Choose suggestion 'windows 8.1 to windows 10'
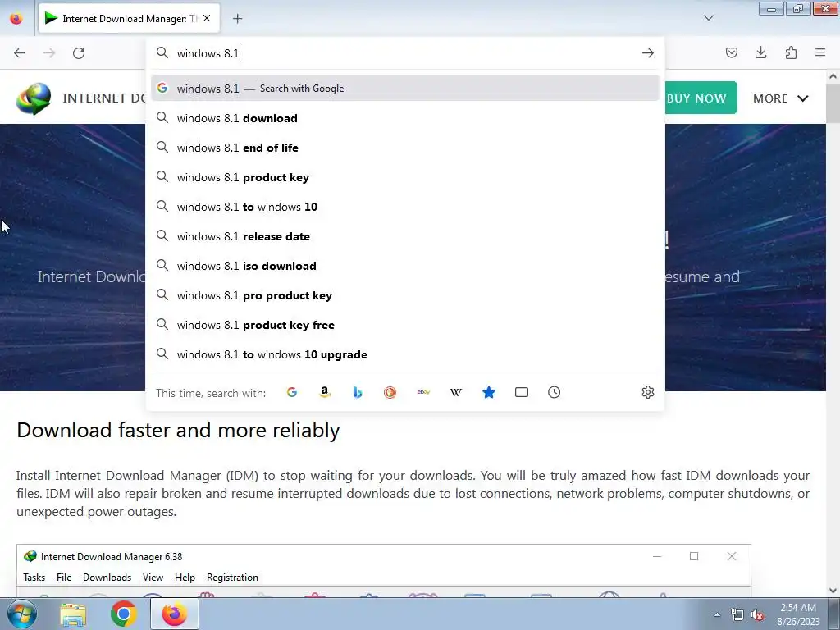840x630 pixels. point(405,207)
